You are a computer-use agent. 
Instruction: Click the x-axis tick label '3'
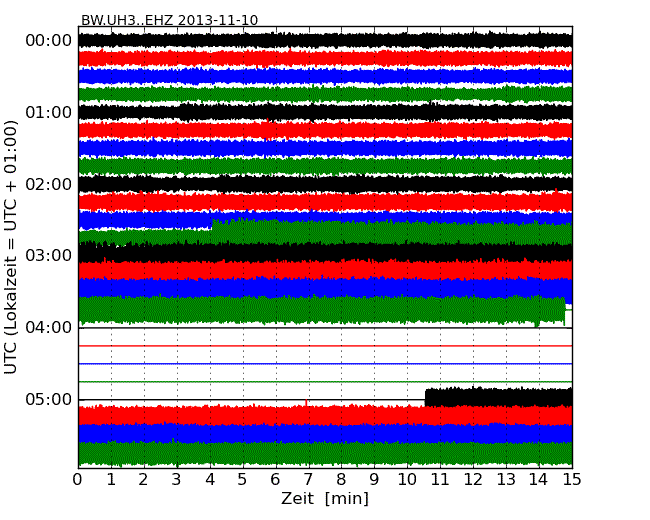click(x=177, y=480)
